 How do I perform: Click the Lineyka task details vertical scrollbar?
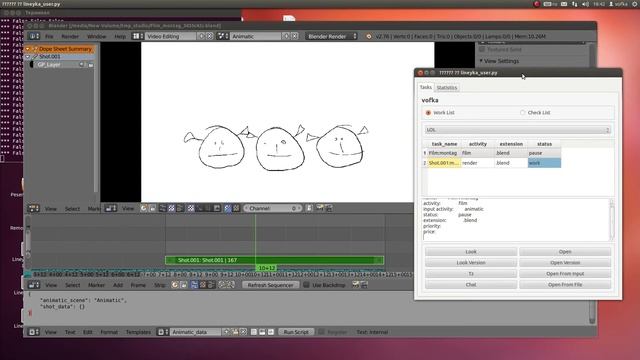(x=611, y=220)
